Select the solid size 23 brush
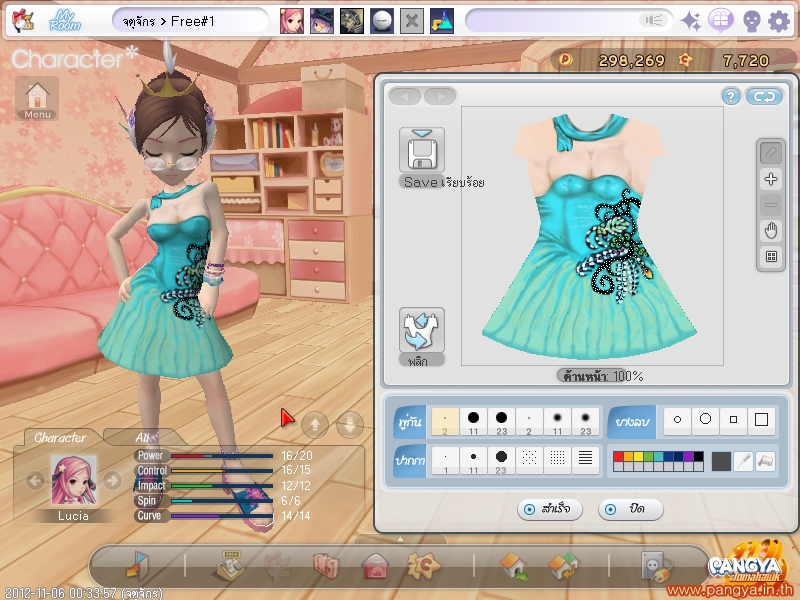Viewport: 800px width, 600px height. 502,422
